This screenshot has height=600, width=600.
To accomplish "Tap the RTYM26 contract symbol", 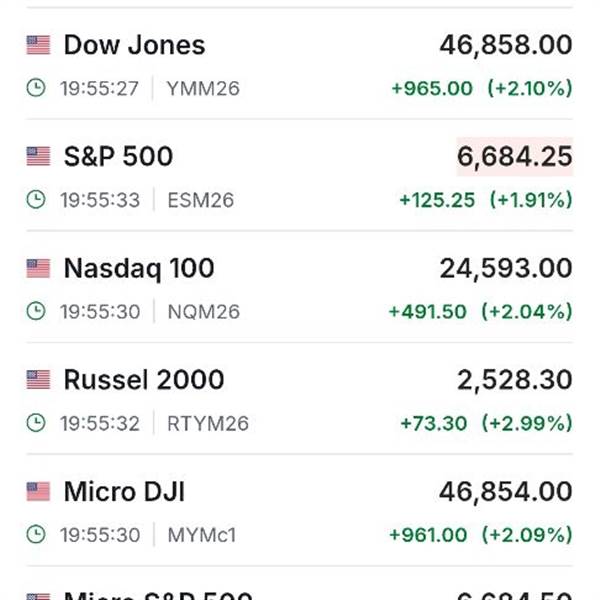I will pos(208,423).
